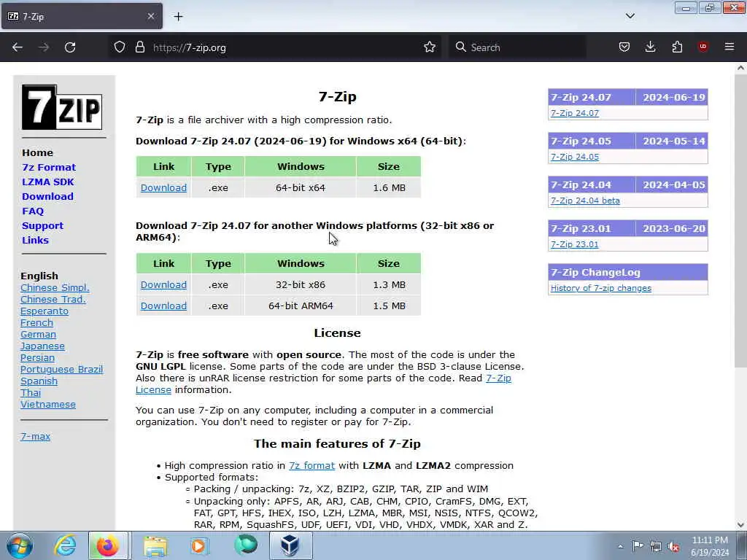Open 7z Format sidebar link
747x560 pixels.
pyautogui.click(x=49, y=168)
